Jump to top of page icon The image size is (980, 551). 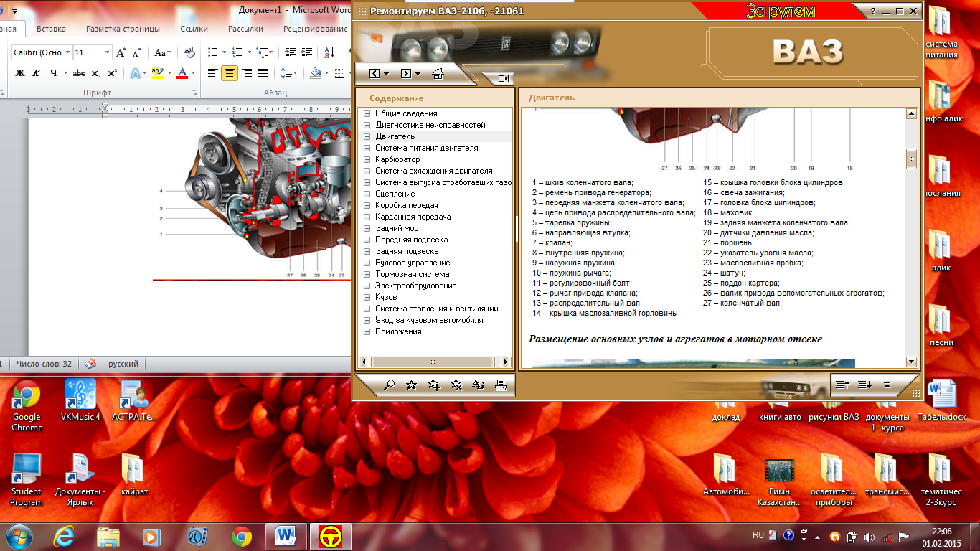pyautogui.click(x=887, y=385)
